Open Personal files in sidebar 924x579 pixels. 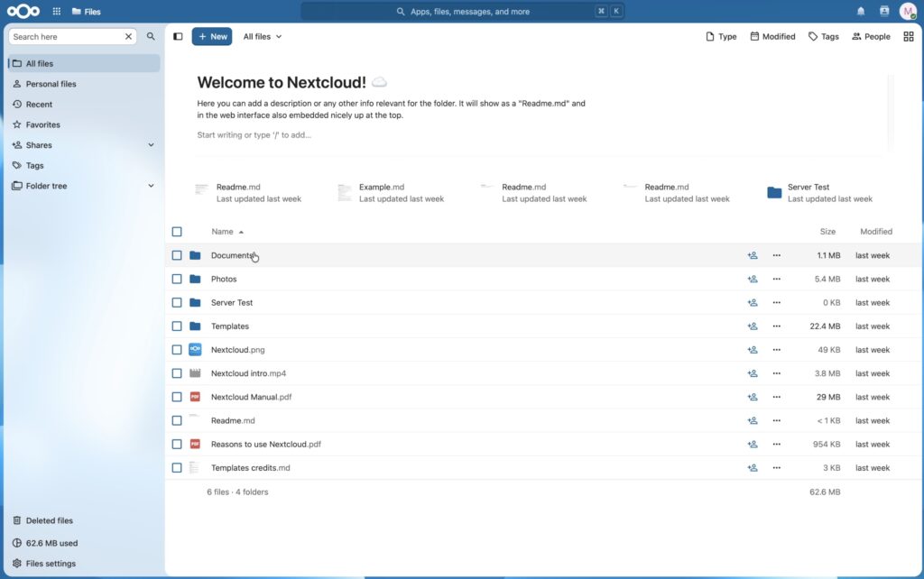tap(84, 84)
